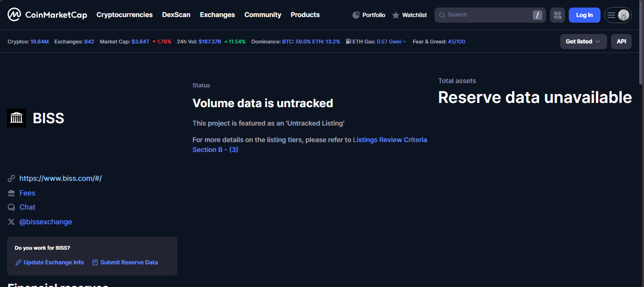Image resolution: width=644 pixels, height=287 pixels.
Task: Click the CoinMarketCap logo
Action: click(x=47, y=15)
